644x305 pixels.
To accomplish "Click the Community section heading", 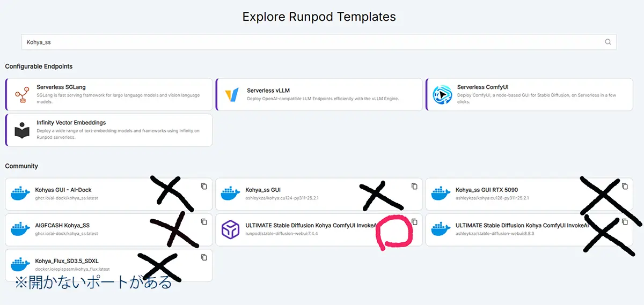I will coord(21,166).
